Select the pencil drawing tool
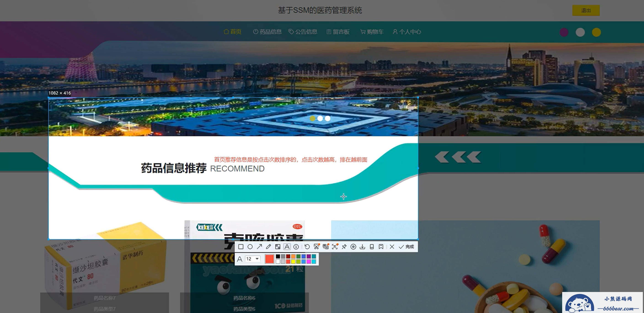 (x=268, y=247)
